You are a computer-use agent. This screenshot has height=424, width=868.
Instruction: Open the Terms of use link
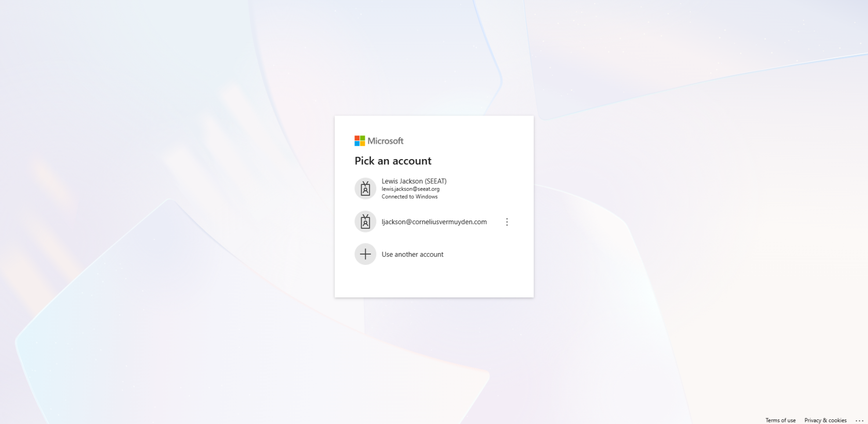780,420
